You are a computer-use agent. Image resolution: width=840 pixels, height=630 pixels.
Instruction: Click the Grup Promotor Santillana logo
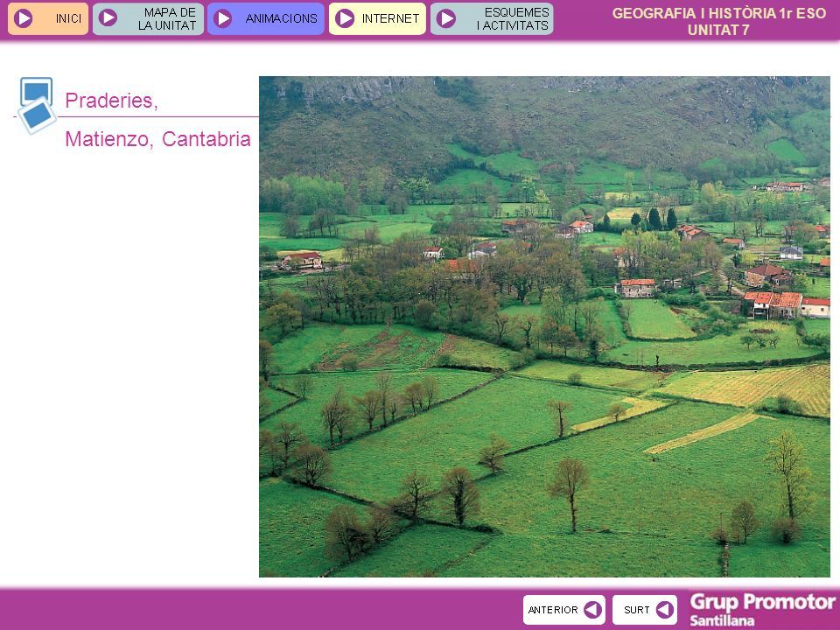[763, 610]
